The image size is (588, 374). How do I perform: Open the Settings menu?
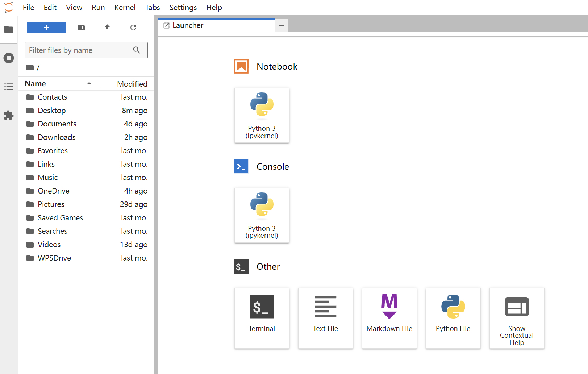point(183,8)
